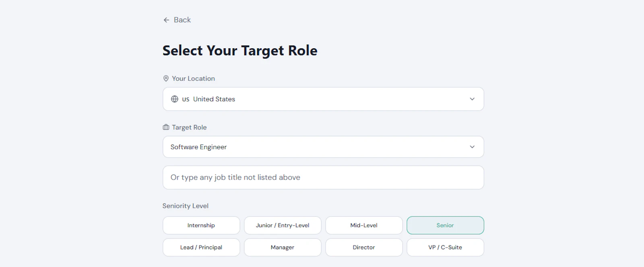The height and width of the screenshot is (267, 644).
Task: Choose Mid-Level seniority option
Action: click(364, 226)
